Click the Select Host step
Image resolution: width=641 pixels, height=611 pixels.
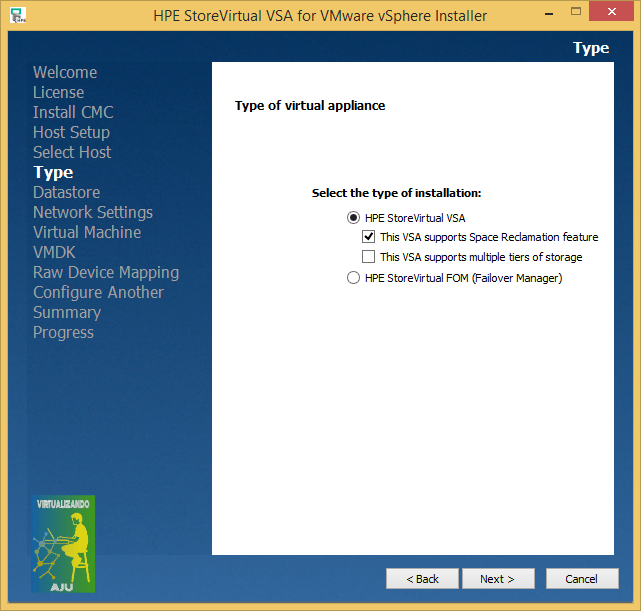(72, 152)
